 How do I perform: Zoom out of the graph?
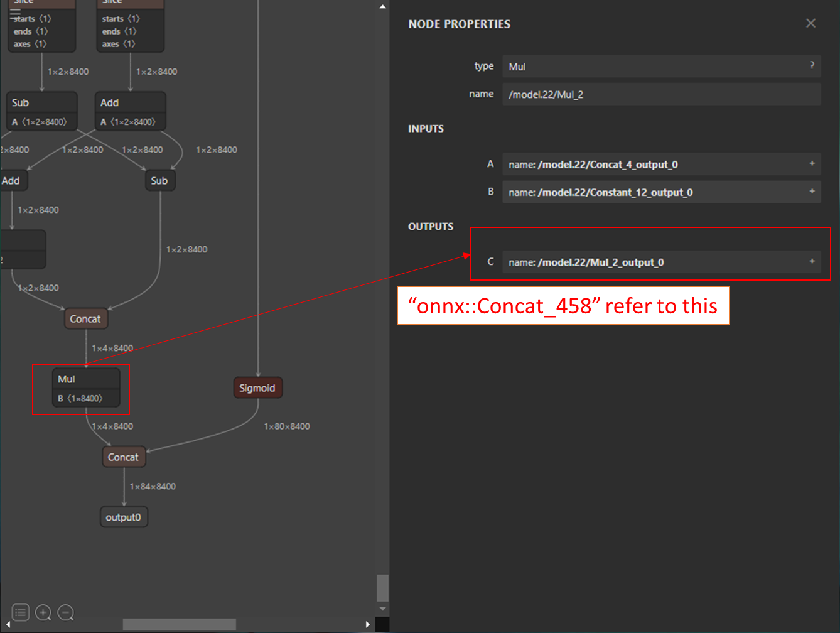tap(66, 612)
